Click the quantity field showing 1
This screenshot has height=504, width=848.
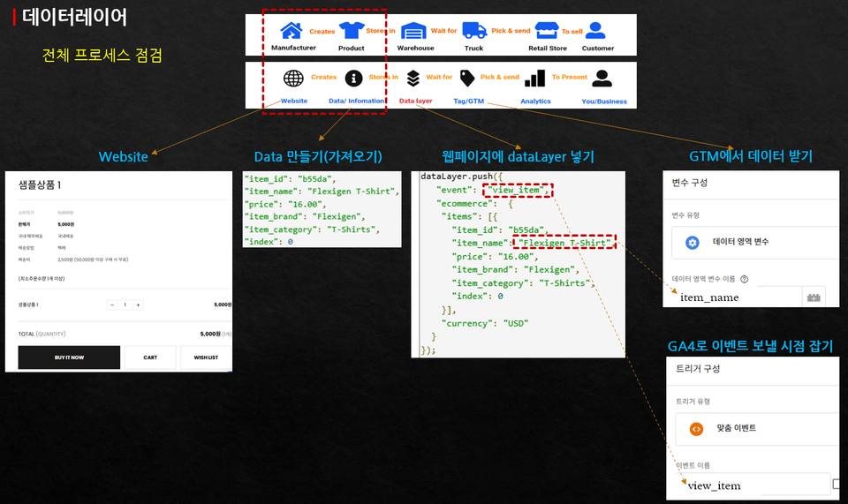125,305
